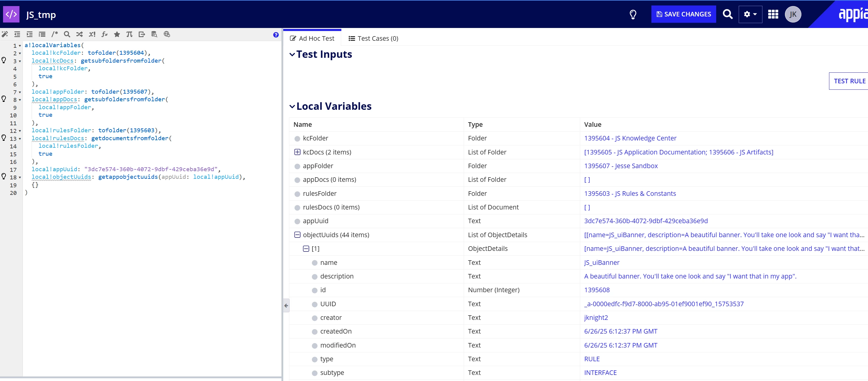Click the database search query icon
868x381 pixels.
pos(154,34)
